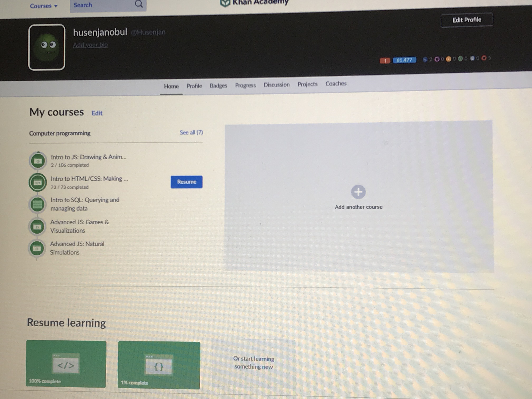This screenshot has height=399, width=532.
Task: Click the orange sun badge icon
Action: 448,59
